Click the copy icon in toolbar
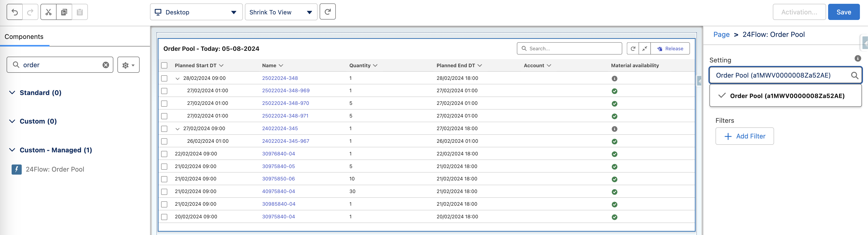This screenshot has height=235, width=868. pos(64,12)
